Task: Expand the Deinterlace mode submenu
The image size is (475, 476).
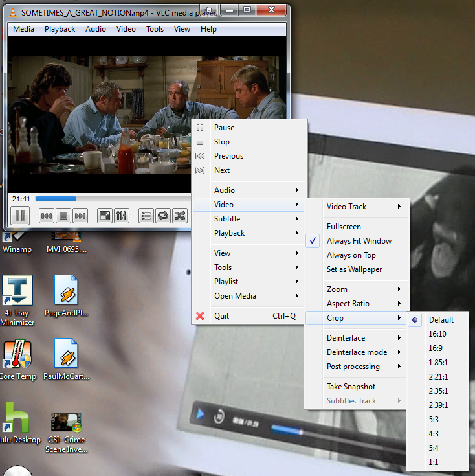Action: (x=355, y=352)
